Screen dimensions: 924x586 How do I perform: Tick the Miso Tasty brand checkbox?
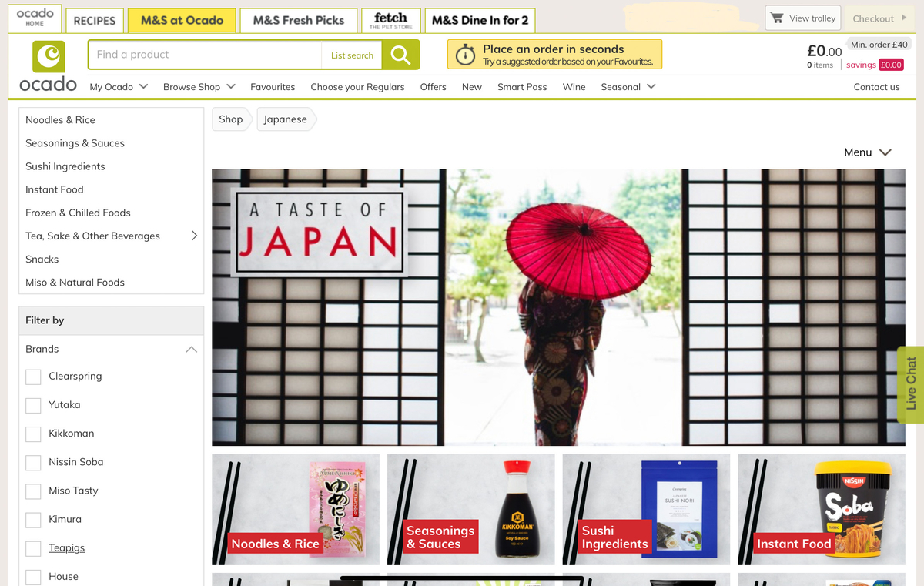33,491
